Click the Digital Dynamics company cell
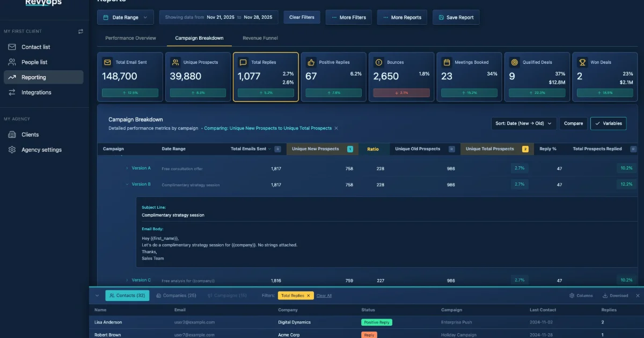This screenshot has width=644, height=338. click(x=294, y=322)
